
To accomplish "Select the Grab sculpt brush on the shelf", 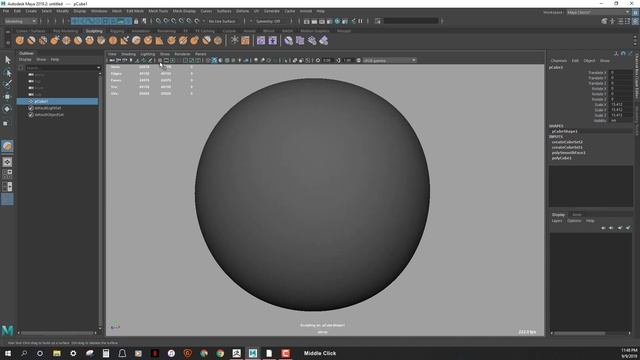I will (55, 40).
